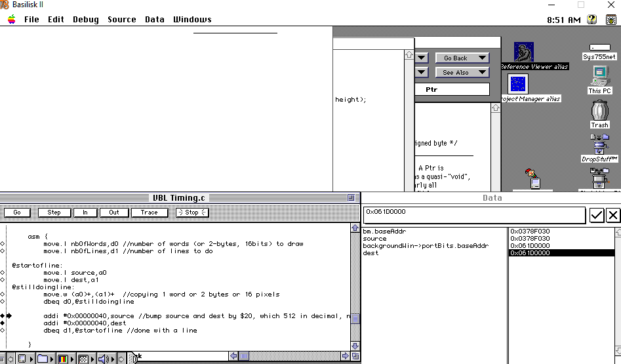Click the Control Strip left scroll arrow
Viewport: 621px width, 364px height.
click(10, 359)
